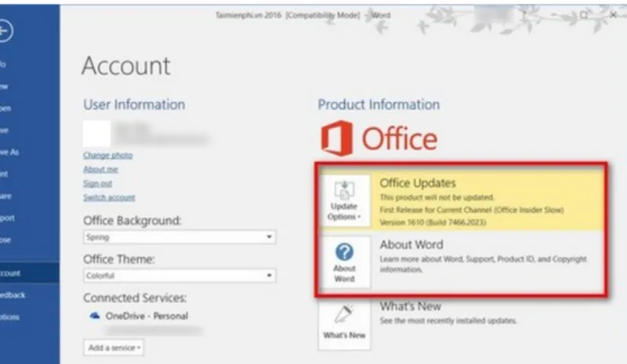Open the About me link
Image resolution: width=627 pixels, height=364 pixels.
[x=100, y=169]
